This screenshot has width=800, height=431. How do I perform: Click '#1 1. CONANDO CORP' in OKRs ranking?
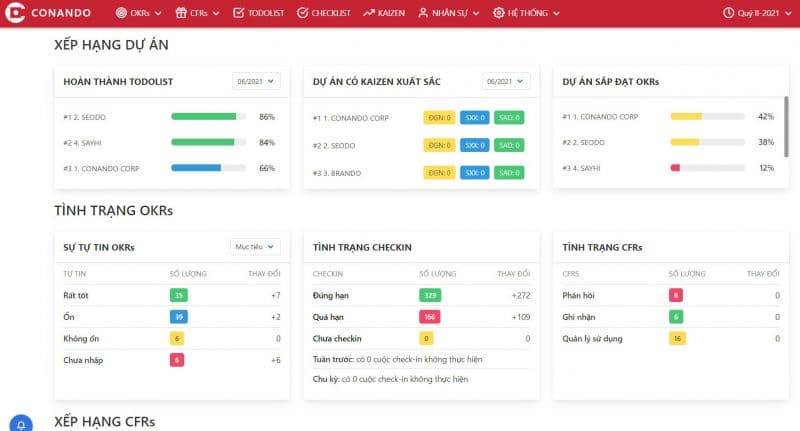[600, 117]
